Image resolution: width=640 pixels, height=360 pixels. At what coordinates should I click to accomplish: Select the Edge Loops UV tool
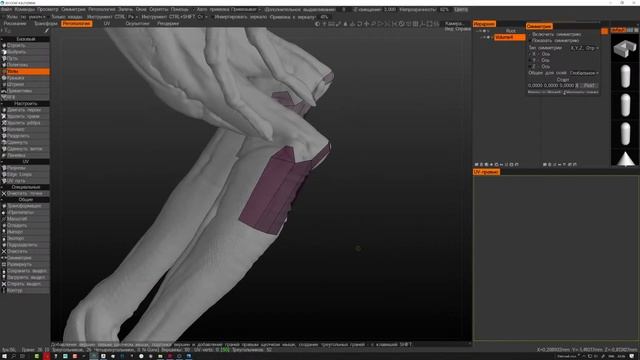pyautogui.click(x=25, y=174)
